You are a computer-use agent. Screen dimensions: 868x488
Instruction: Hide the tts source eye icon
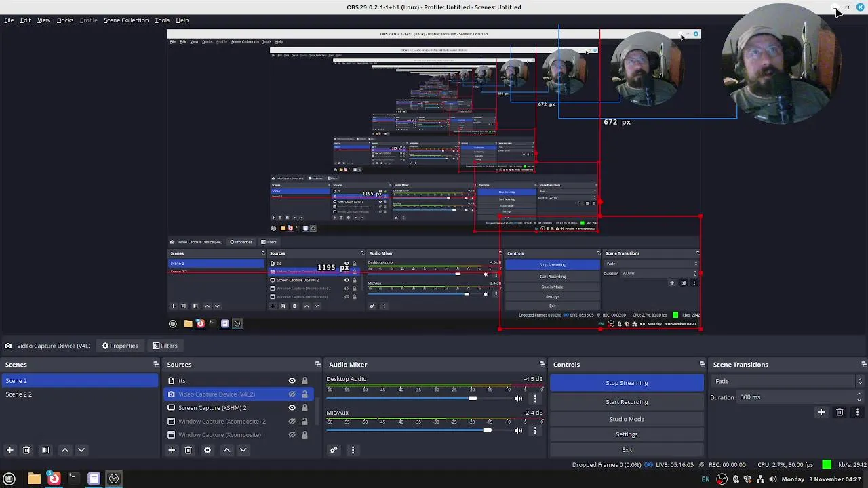[x=292, y=381]
